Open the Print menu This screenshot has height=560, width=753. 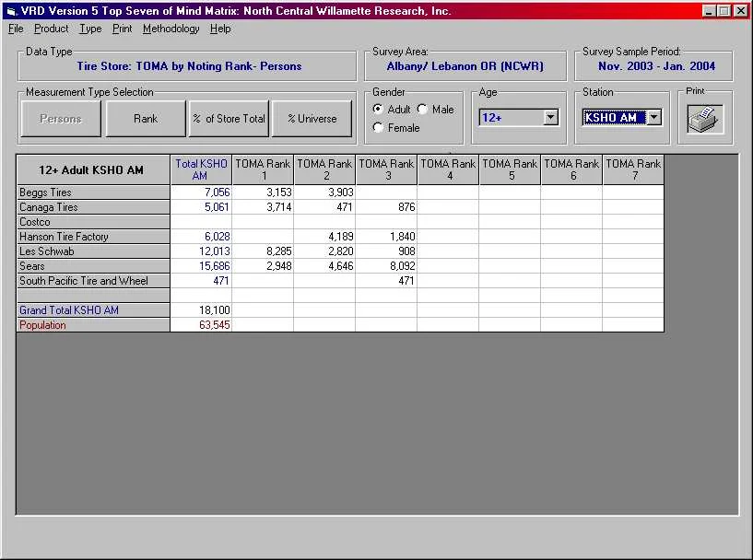122,29
